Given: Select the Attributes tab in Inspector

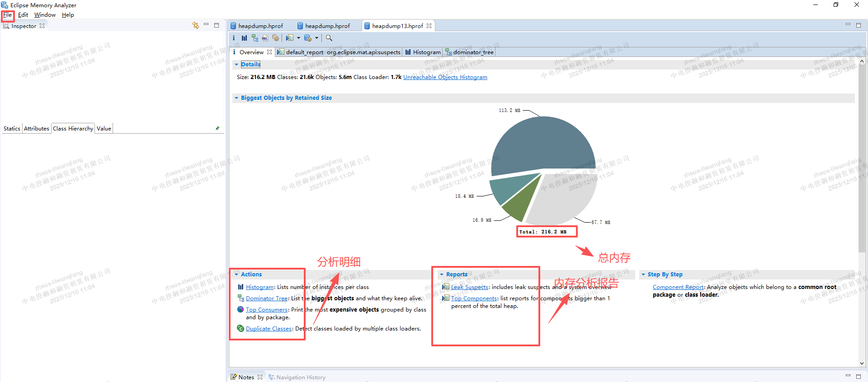Looking at the screenshot, I should (x=37, y=128).
